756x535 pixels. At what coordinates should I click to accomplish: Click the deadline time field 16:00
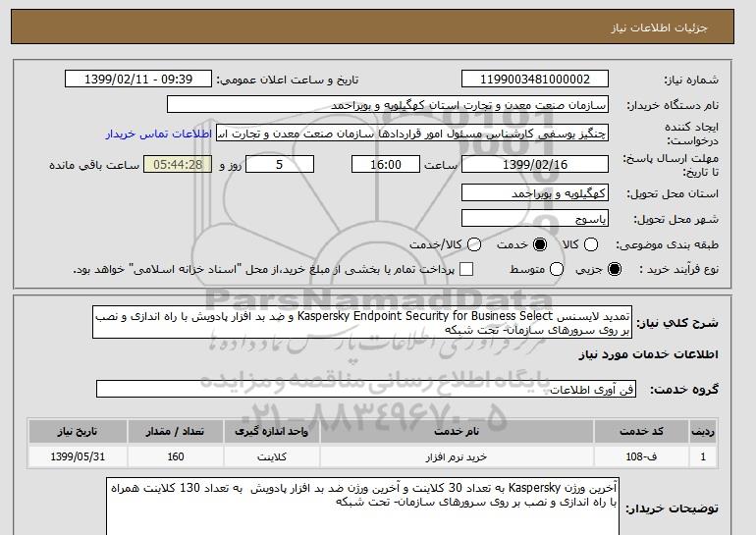[x=386, y=164]
